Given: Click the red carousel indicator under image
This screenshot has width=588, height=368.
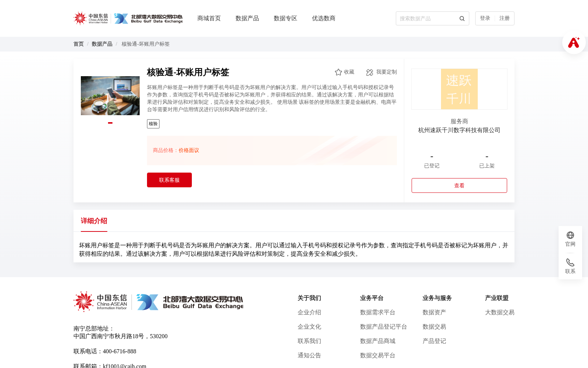Looking at the screenshot, I should point(110,123).
